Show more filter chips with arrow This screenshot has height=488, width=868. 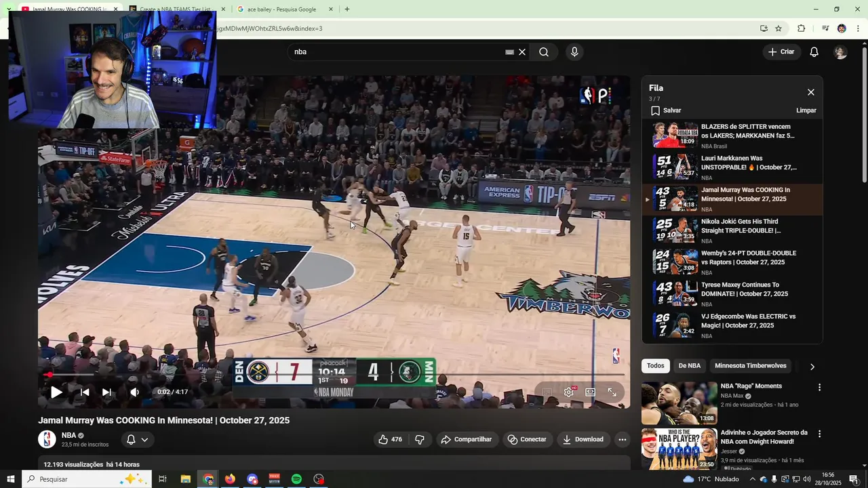(x=812, y=367)
